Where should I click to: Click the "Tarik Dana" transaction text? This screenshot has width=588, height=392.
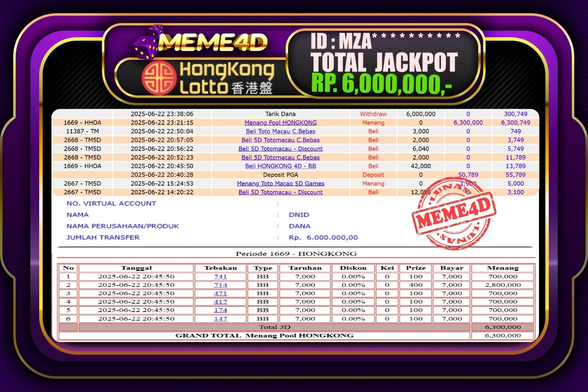click(280, 114)
